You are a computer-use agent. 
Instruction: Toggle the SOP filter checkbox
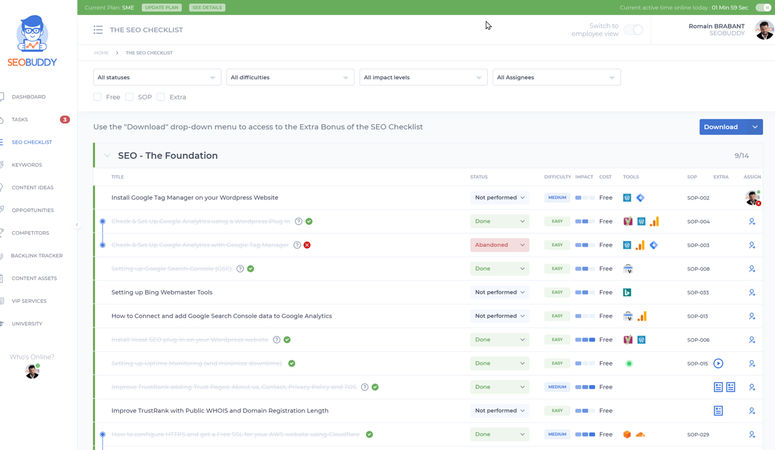[129, 97]
